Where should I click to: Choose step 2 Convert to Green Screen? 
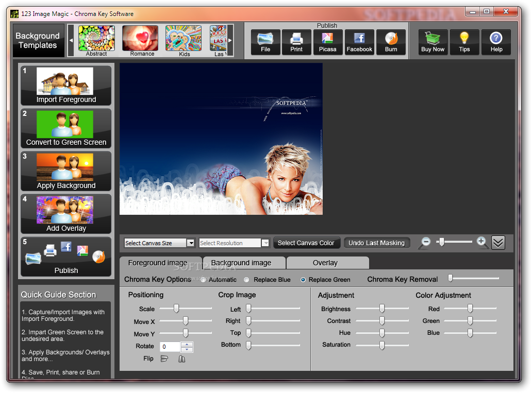click(x=66, y=129)
